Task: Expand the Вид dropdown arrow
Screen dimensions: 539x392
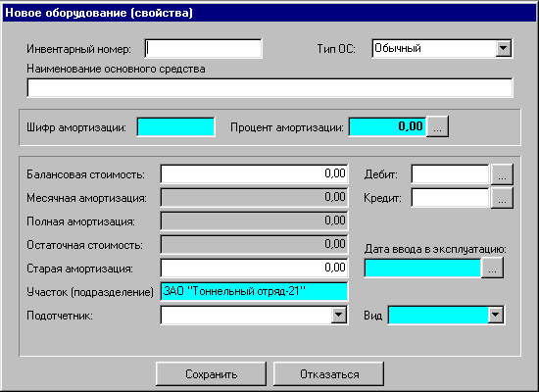Action: tap(495, 315)
